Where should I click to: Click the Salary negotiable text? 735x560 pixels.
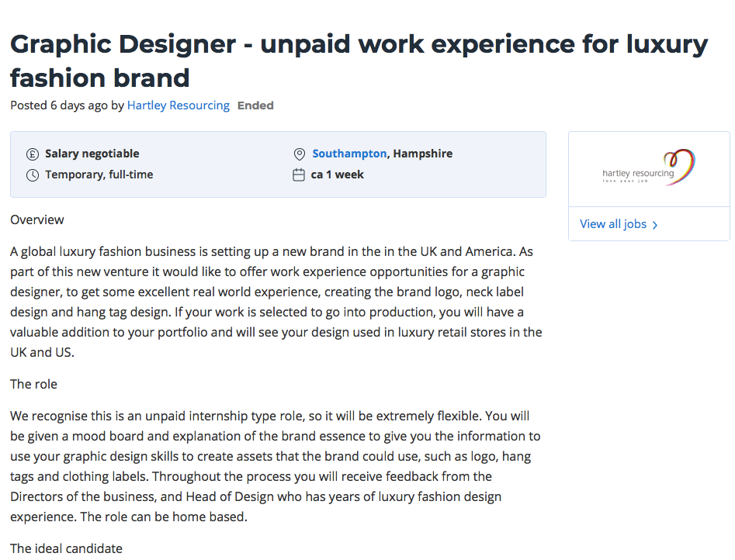point(92,154)
